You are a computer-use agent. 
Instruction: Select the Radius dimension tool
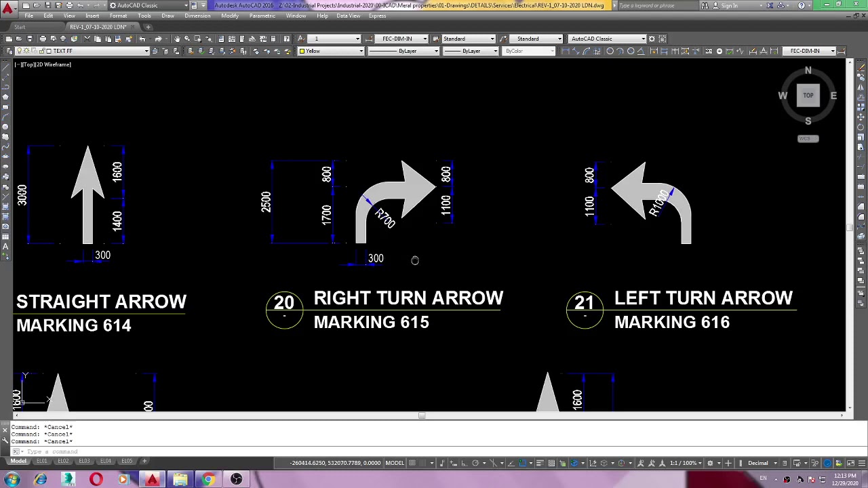(610, 51)
